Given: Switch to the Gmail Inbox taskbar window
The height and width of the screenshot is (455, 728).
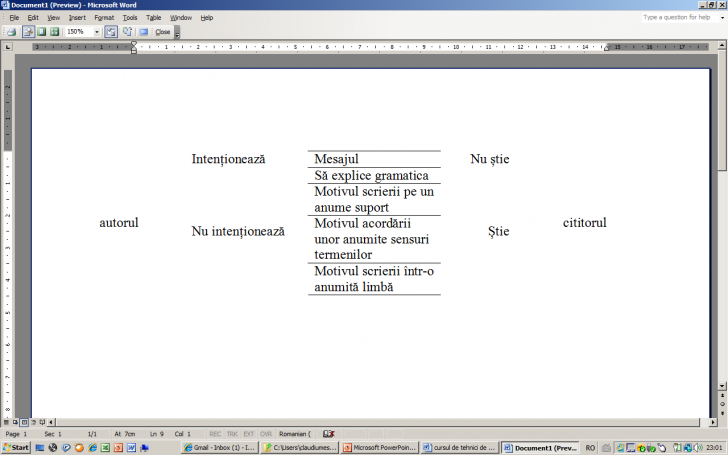Looking at the screenshot, I should [219, 448].
